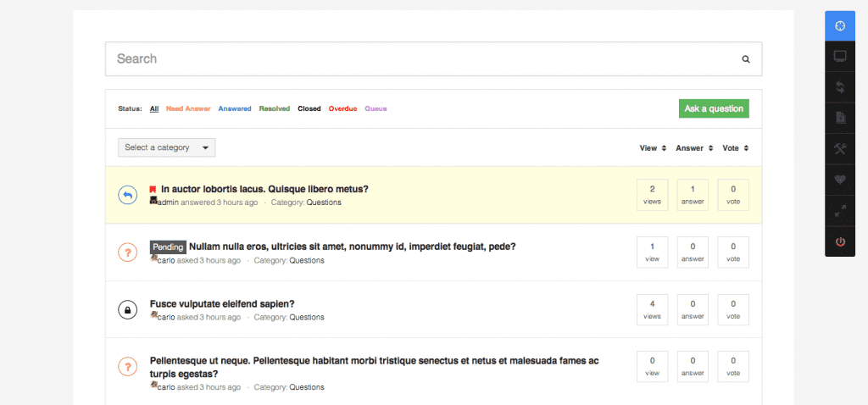Click the document icon in right sidebar
This screenshot has width=868, height=405.
(840, 119)
